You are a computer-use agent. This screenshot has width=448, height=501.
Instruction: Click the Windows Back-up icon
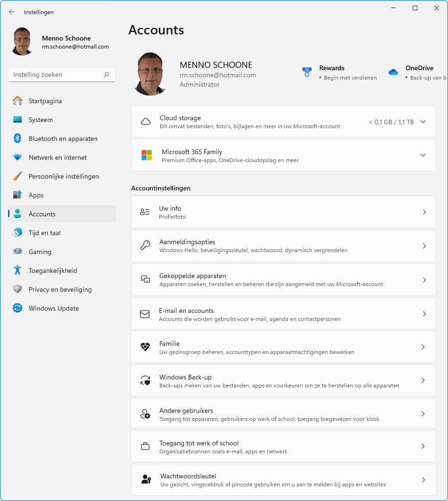click(145, 380)
